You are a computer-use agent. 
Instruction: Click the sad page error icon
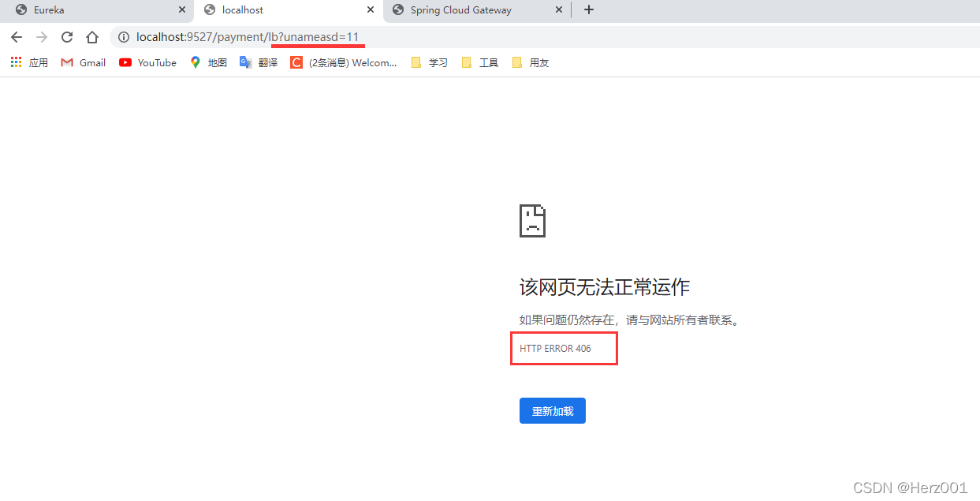(533, 221)
